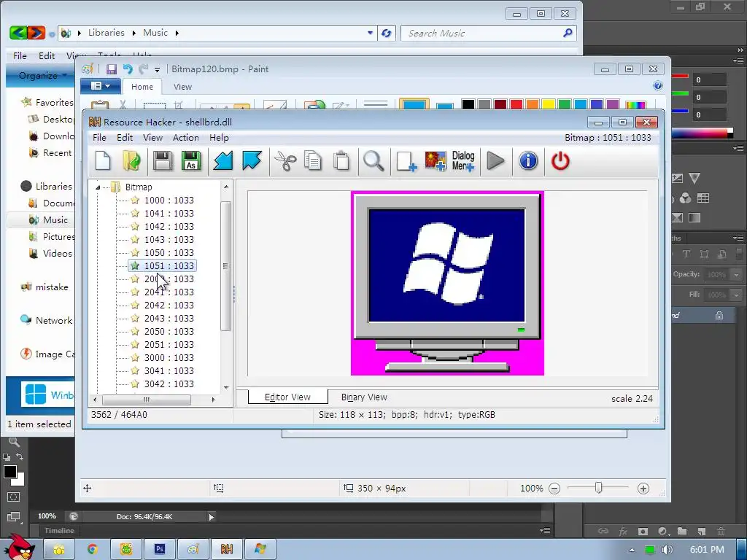This screenshot has width=747, height=560.
Task: Open the View menu in Resource Hacker
Action: click(x=153, y=138)
